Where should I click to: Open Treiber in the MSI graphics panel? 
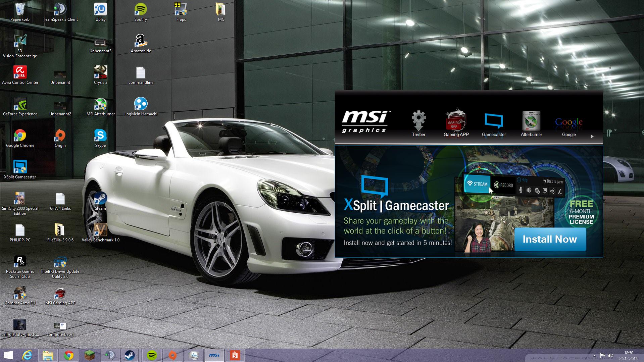pyautogui.click(x=418, y=124)
